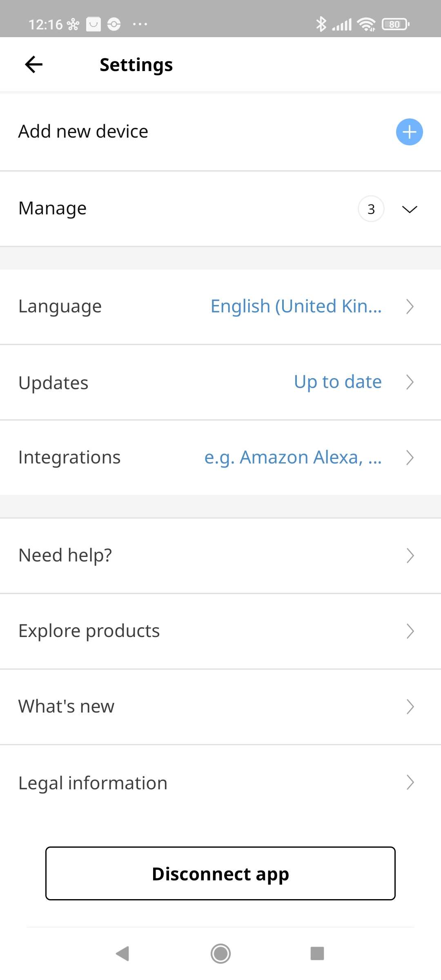Open the Need help? section
This screenshot has height=980, width=441.
[x=65, y=555]
